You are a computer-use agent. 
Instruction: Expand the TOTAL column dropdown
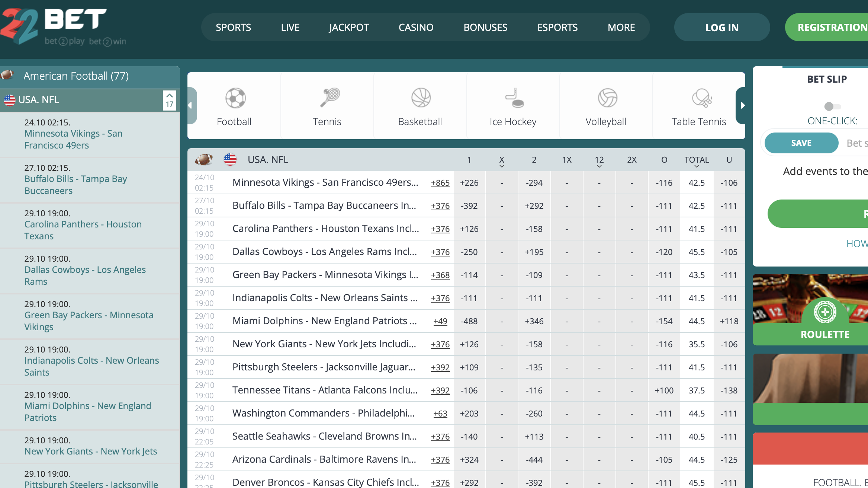tap(697, 166)
